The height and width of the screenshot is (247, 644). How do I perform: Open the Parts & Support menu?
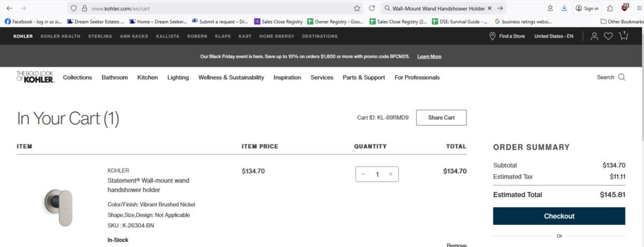click(363, 77)
